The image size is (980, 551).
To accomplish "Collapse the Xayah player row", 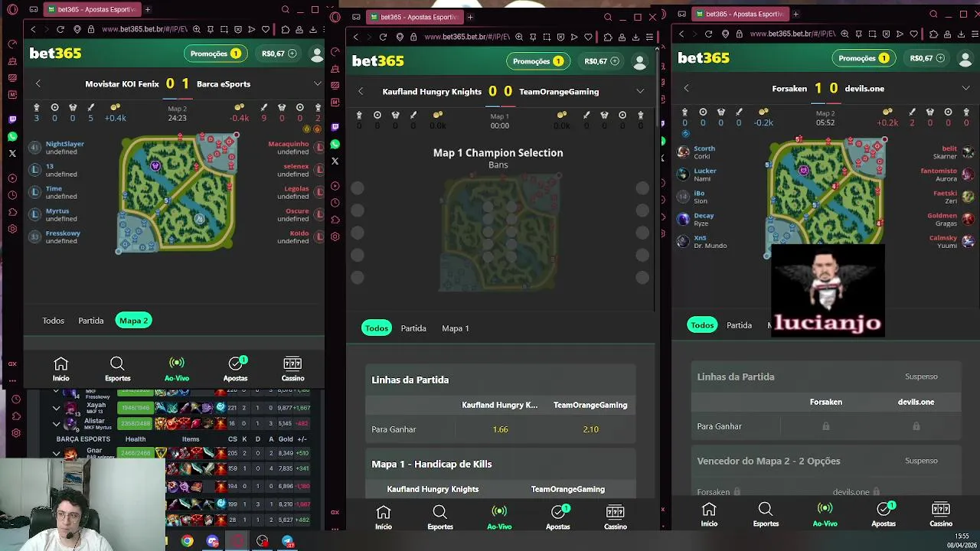I will tap(56, 408).
